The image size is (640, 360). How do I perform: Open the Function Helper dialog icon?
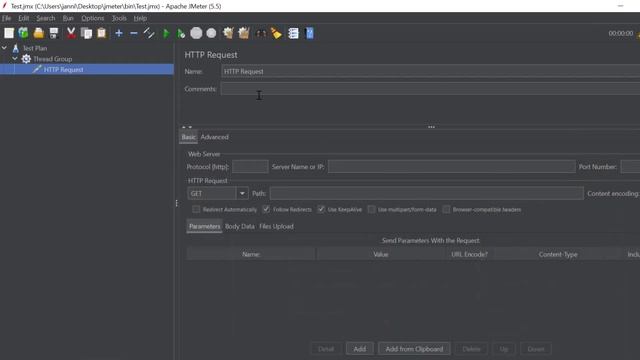point(293,33)
